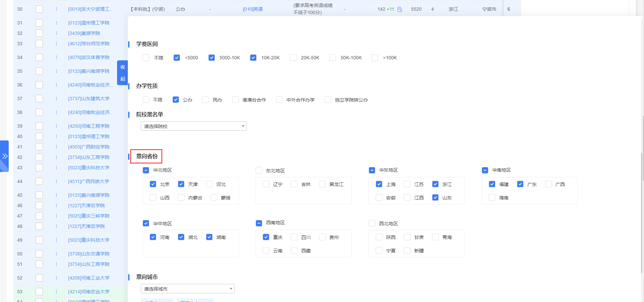Enable the 民办 option under 办学性质
Viewport: 644px width, 302px height.
tap(205, 100)
